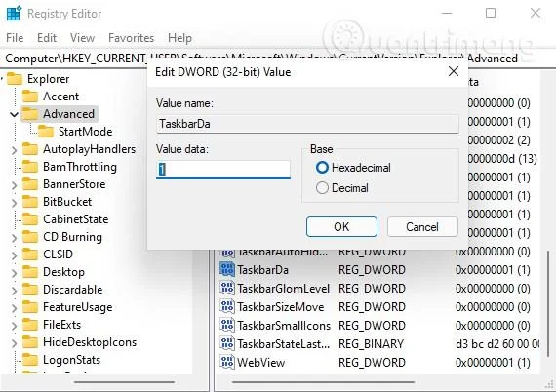Click the TaskbarSizeMove DWORD icon

[x=227, y=306]
